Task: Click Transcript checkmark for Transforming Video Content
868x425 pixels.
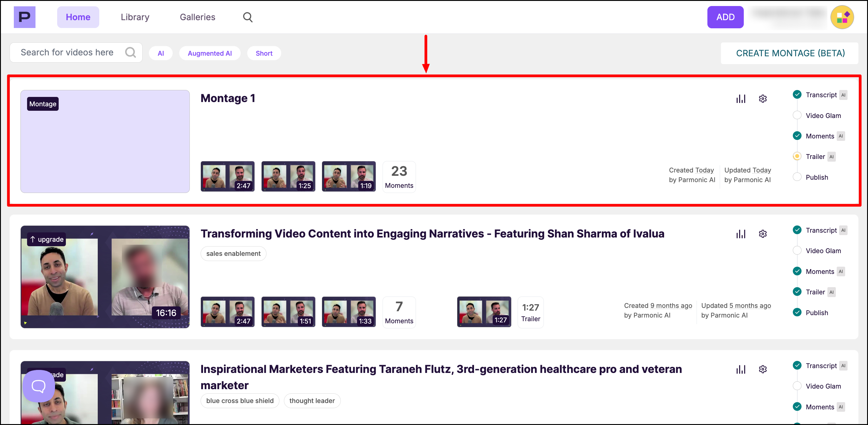Action: tap(797, 230)
